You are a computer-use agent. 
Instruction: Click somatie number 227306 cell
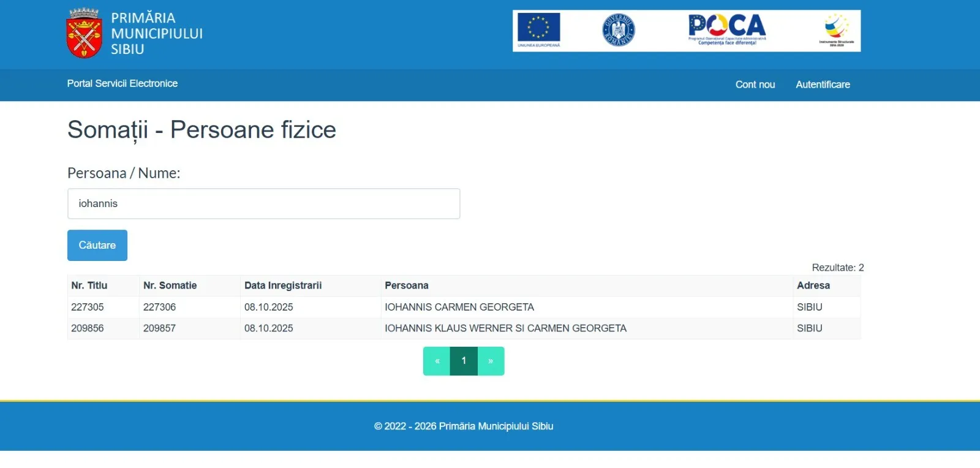[x=159, y=307]
